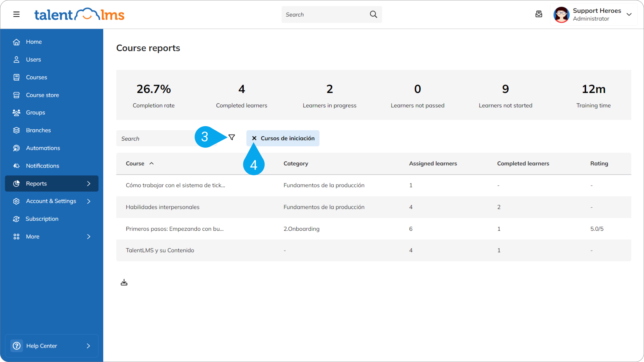The height and width of the screenshot is (362, 644).
Task: Toggle the Course column sort arrow
Action: (152, 163)
